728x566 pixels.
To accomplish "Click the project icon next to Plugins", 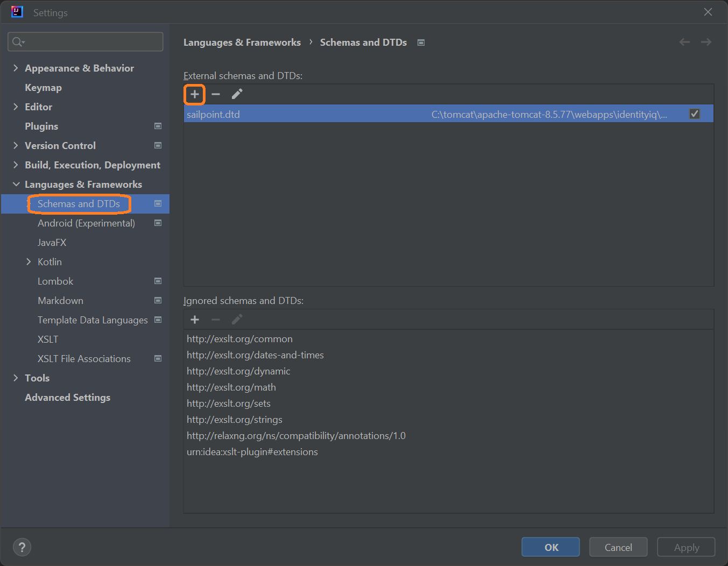I will (158, 126).
